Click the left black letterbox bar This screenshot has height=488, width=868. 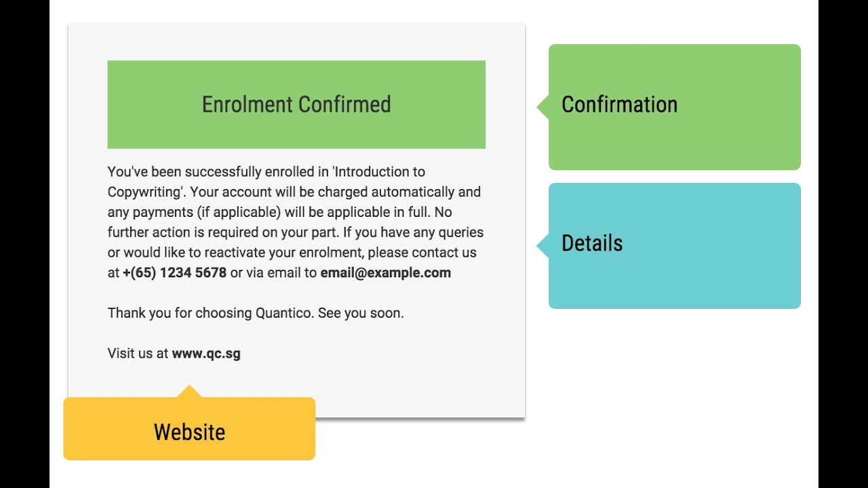24,244
